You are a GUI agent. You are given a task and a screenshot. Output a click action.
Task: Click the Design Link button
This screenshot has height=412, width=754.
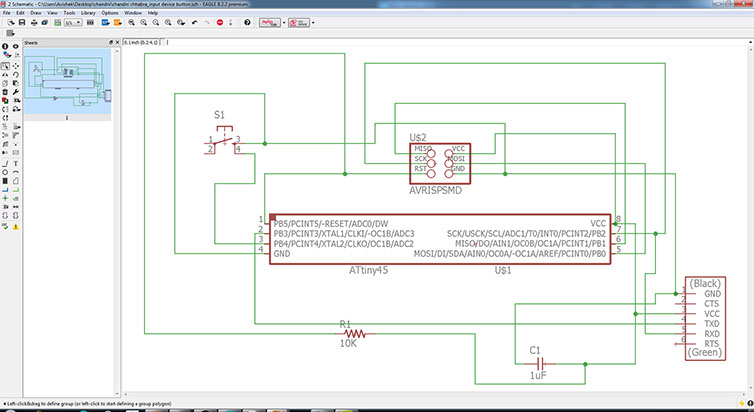point(270,23)
